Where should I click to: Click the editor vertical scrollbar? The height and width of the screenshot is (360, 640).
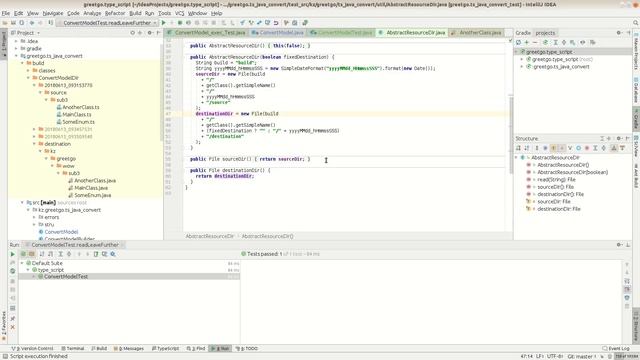(511, 135)
